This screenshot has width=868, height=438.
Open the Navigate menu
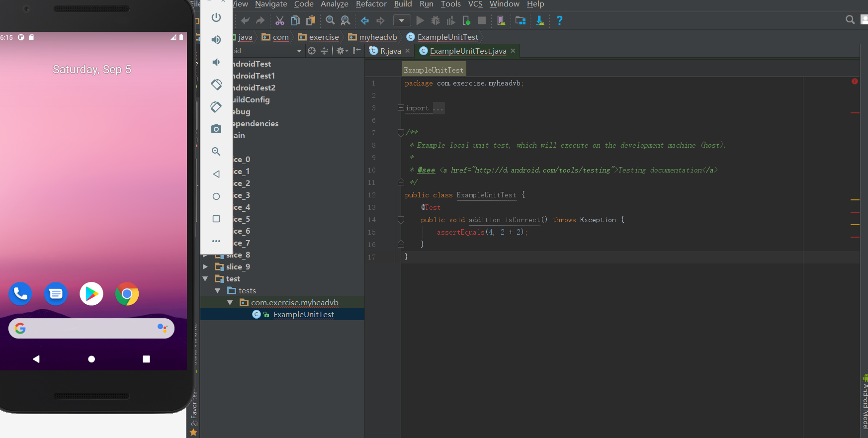(x=271, y=4)
